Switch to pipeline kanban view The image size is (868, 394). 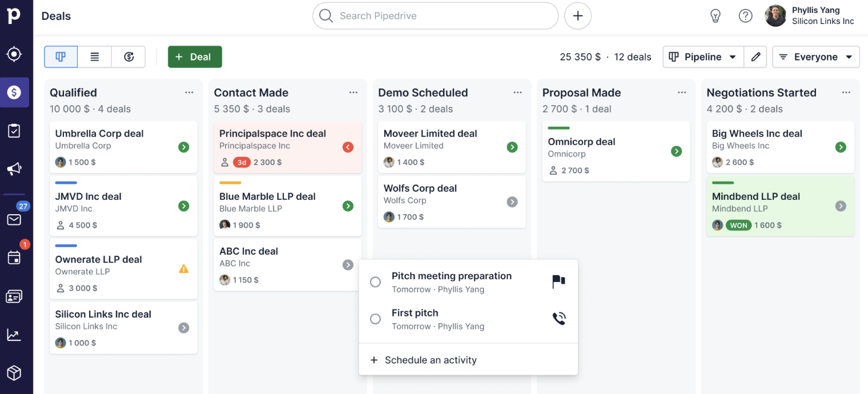61,57
